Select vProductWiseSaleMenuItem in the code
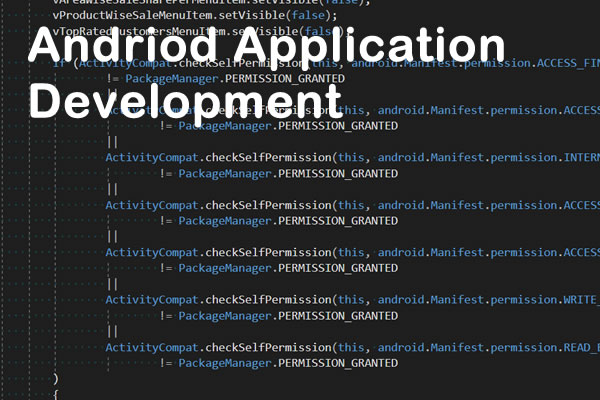 coord(122,15)
